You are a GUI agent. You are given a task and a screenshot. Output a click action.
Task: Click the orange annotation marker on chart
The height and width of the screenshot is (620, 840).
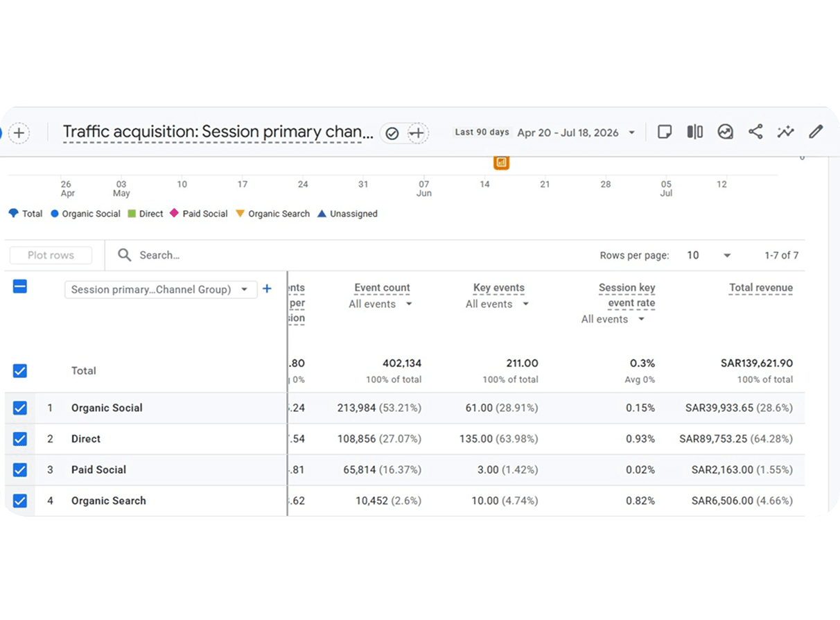pyautogui.click(x=501, y=162)
